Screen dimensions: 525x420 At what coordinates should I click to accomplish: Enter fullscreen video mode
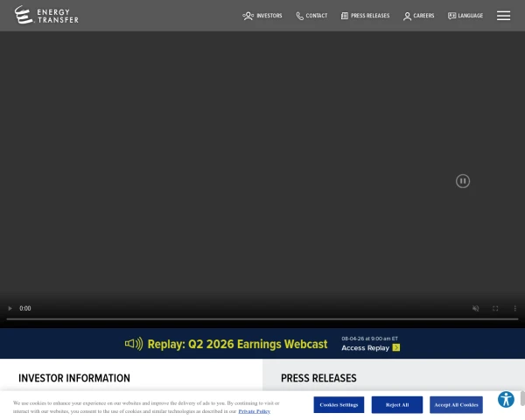click(495, 308)
